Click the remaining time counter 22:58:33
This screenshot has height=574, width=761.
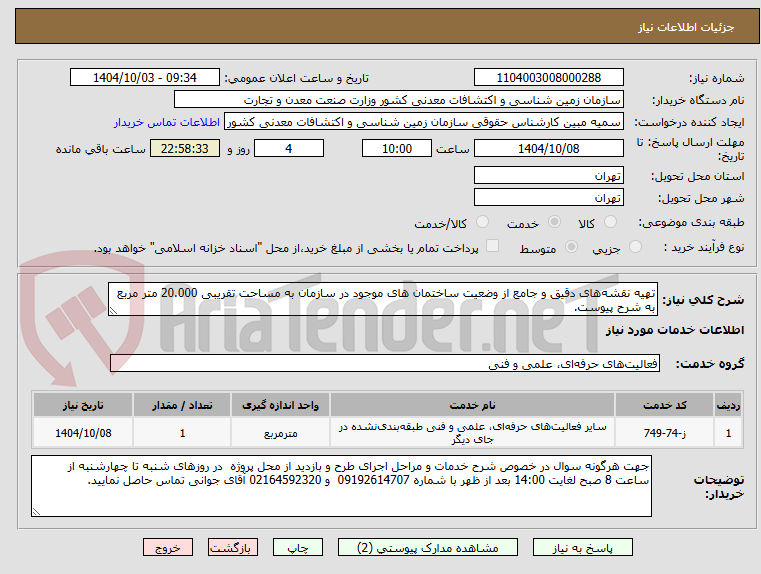click(x=184, y=148)
